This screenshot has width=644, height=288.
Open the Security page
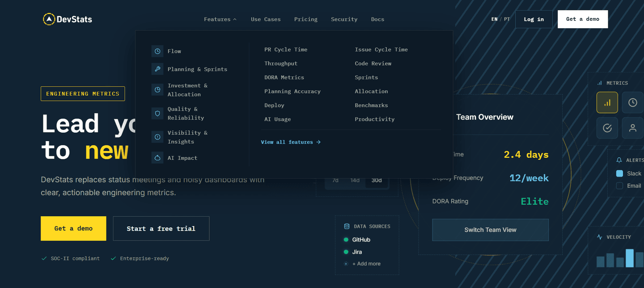click(344, 19)
